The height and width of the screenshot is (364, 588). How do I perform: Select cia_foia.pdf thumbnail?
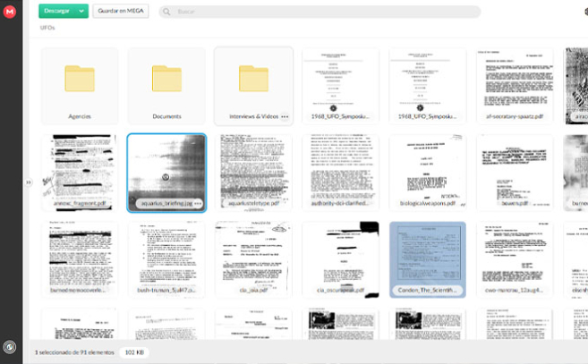253,259
